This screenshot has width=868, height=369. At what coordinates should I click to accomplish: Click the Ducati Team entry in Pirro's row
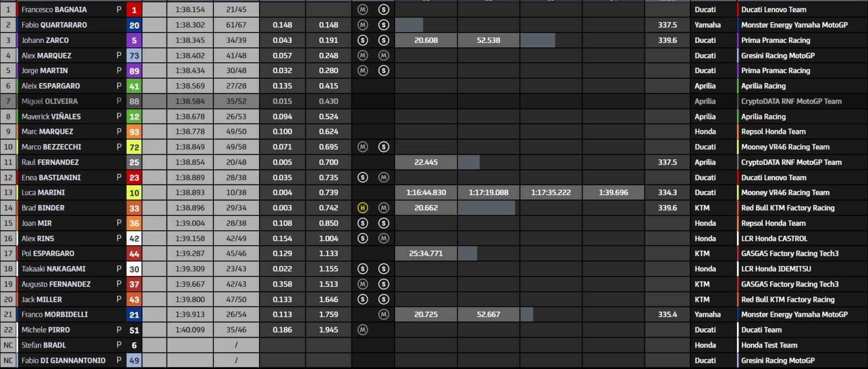[762, 330]
